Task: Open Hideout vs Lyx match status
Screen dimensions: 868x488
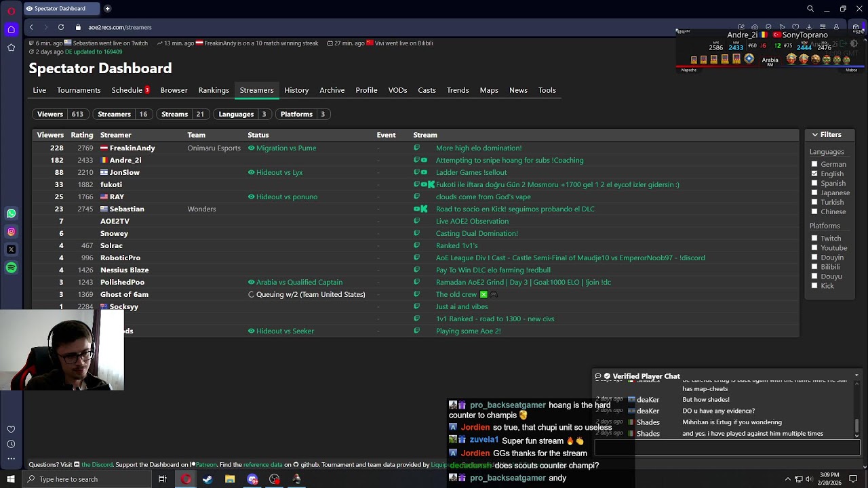Action: 279,172
